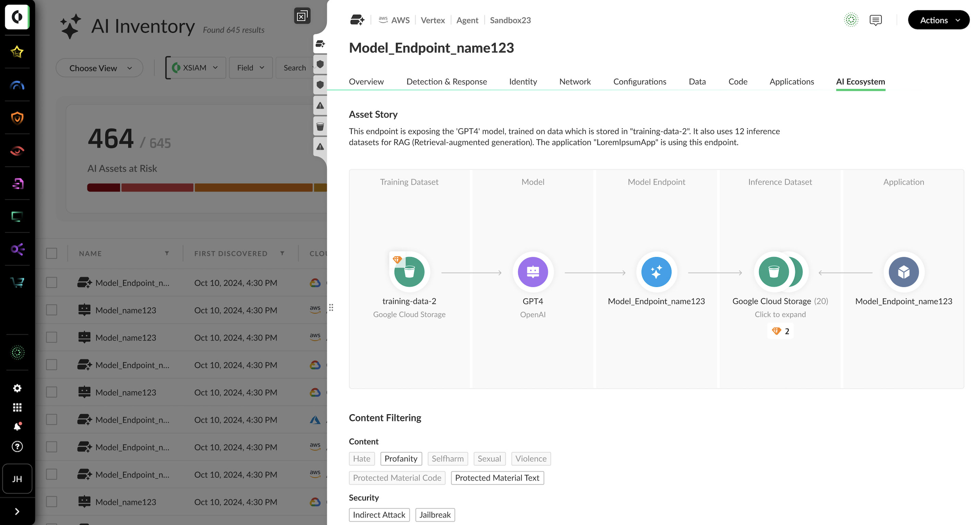Click the notification bell in the sidebar

point(17,426)
